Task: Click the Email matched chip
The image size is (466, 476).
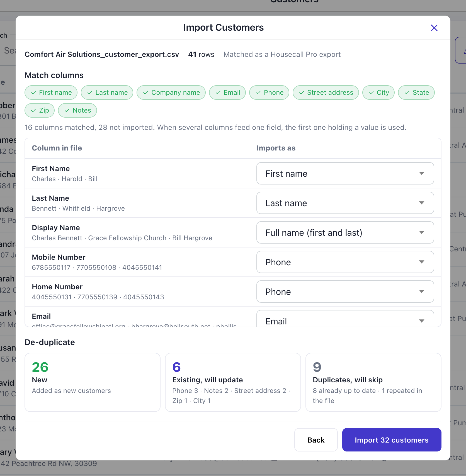Action: click(x=227, y=93)
